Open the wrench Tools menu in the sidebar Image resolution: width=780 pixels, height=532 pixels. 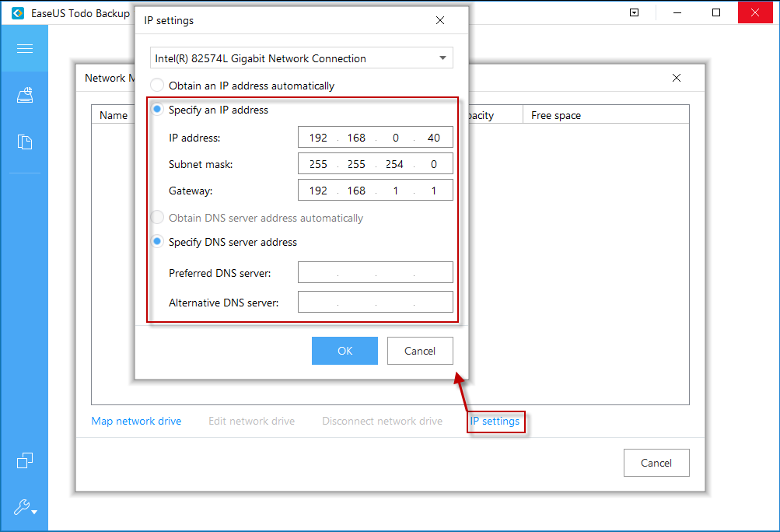pyautogui.click(x=24, y=508)
